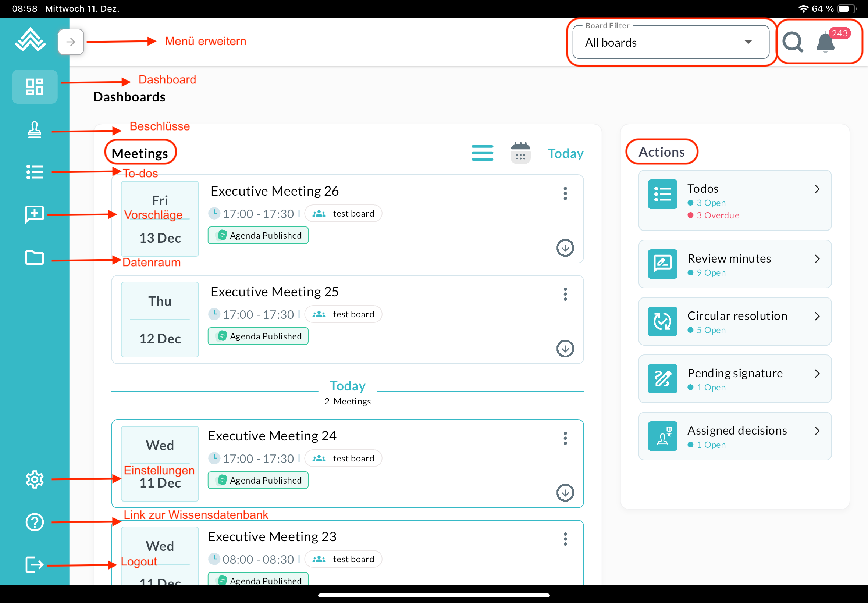Open the settings gear icon
This screenshot has width=868, height=603.
click(x=34, y=479)
